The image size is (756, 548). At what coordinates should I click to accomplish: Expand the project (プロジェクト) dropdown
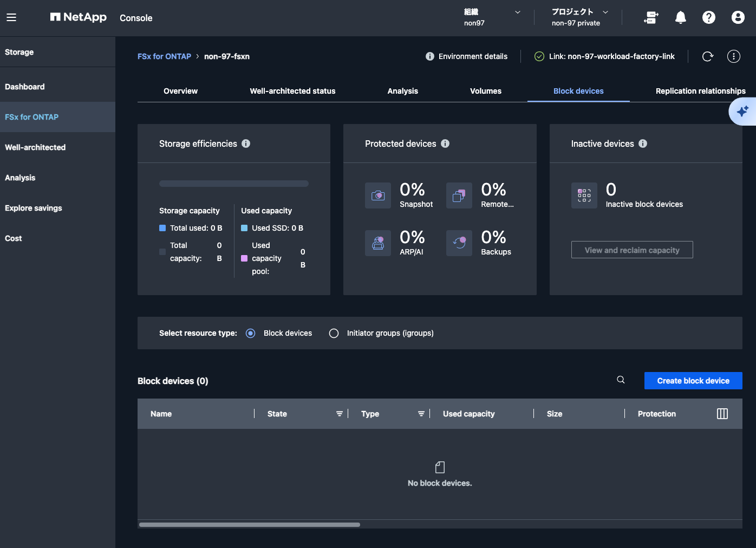[580, 17]
